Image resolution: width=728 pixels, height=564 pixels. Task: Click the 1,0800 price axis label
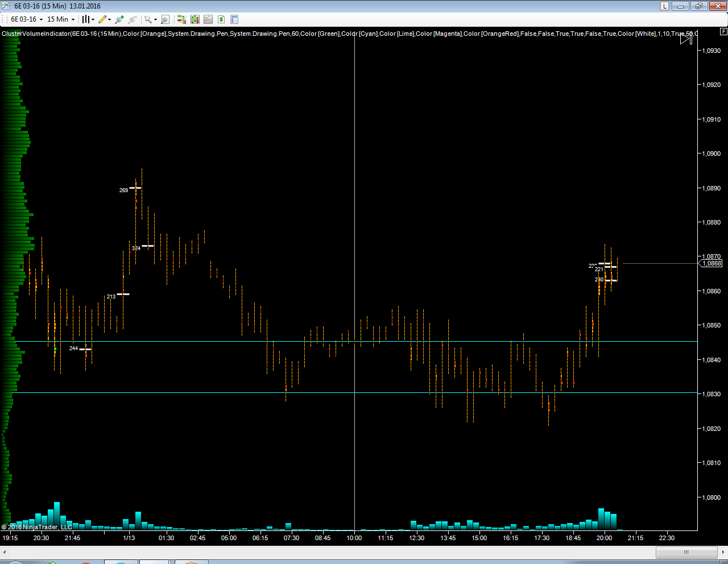712,497
